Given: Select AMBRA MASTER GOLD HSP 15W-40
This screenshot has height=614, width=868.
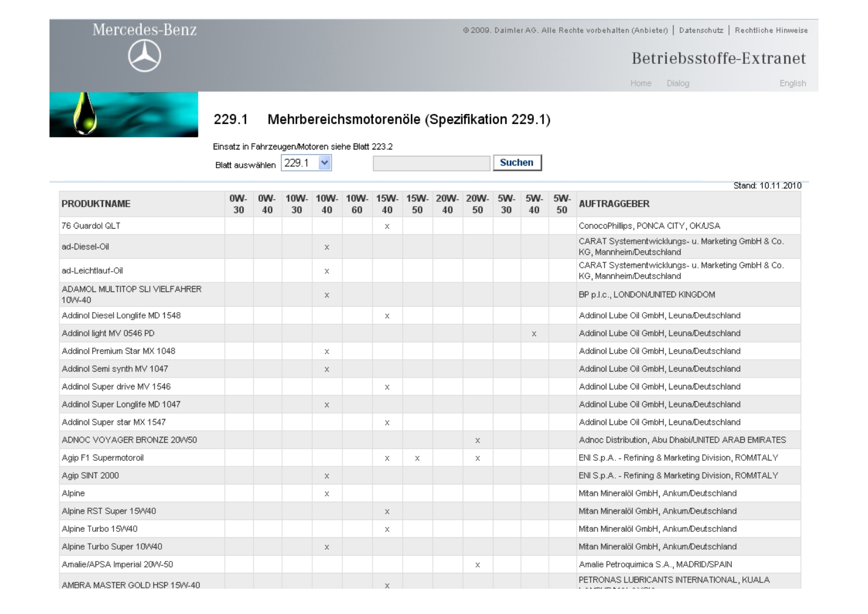Looking at the screenshot, I should [x=131, y=585].
